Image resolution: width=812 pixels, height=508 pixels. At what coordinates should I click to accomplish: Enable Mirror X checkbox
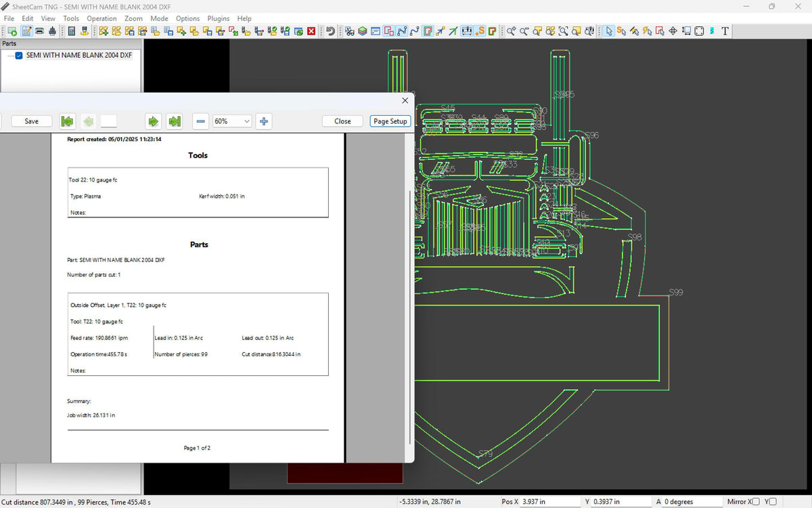[756, 502]
